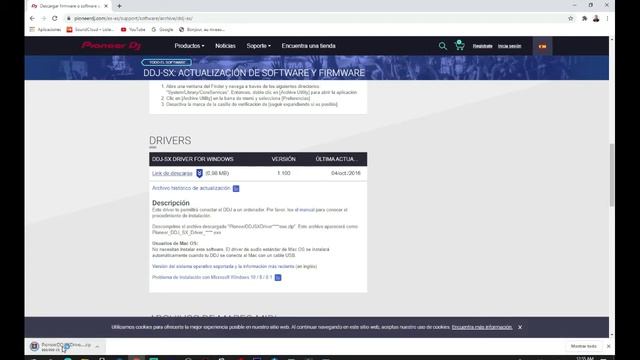Open the downloaded PioneerDDJ driver zip file
640x360 pixels.
pos(61,347)
